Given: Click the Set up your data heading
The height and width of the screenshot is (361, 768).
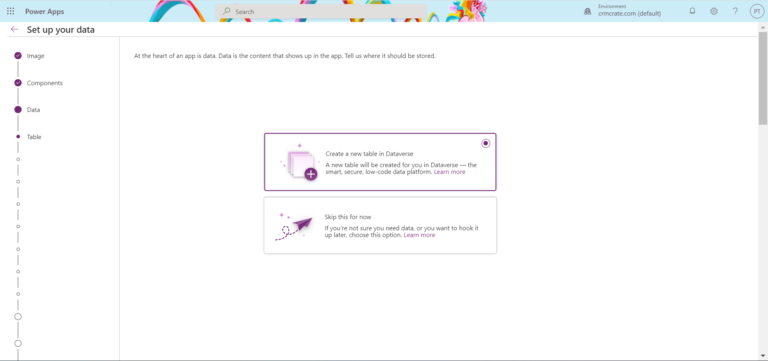Looking at the screenshot, I should pyautogui.click(x=61, y=30).
